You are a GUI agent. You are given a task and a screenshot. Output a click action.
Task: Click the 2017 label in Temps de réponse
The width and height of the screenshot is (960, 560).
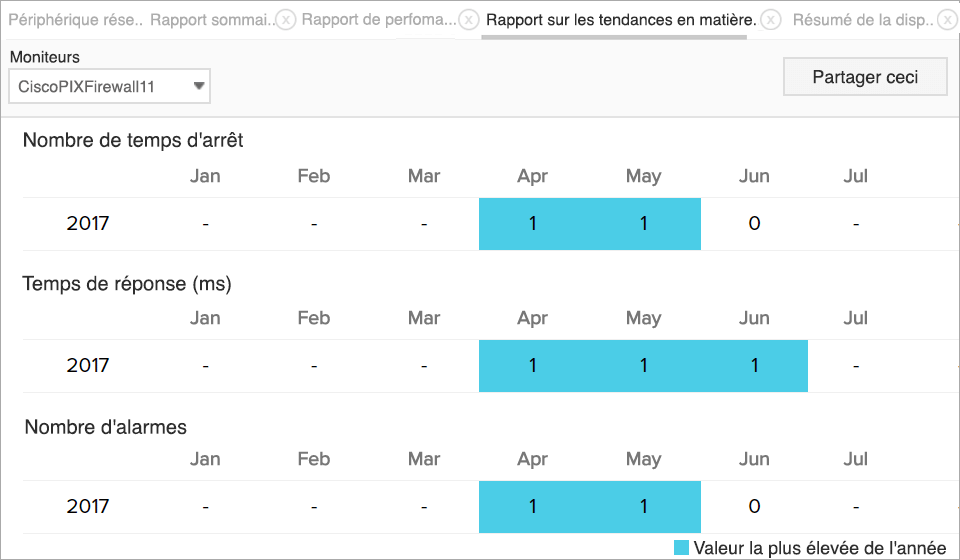click(88, 366)
